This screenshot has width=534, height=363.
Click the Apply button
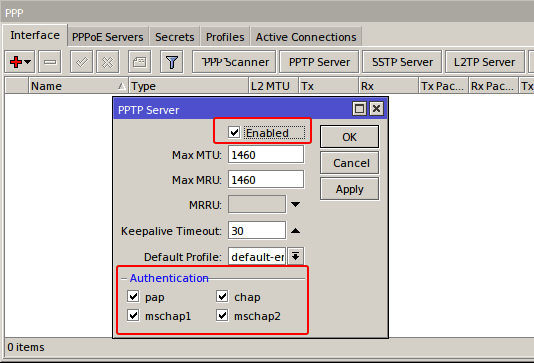tap(349, 189)
